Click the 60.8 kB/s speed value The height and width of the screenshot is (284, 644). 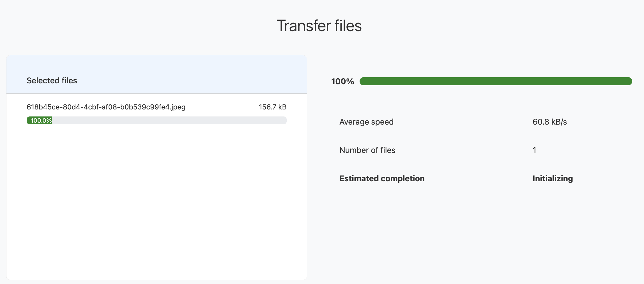(x=549, y=122)
